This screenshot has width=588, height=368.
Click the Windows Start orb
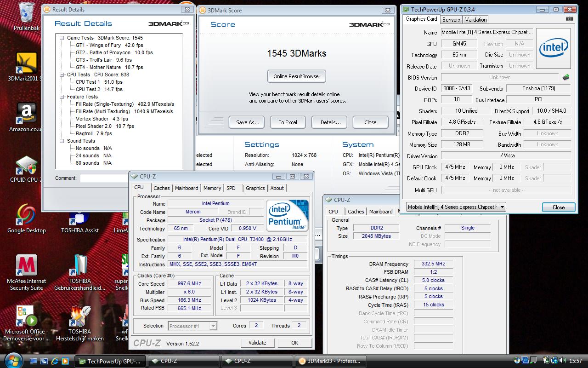click(x=14, y=360)
